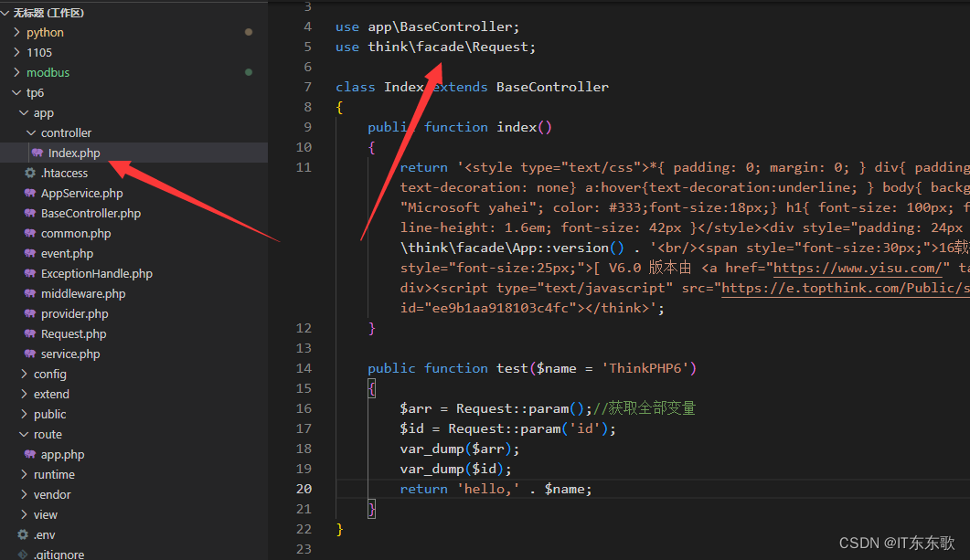Open app.php under route
The width and height of the screenshot is (970, 560).
coord(62,454)
